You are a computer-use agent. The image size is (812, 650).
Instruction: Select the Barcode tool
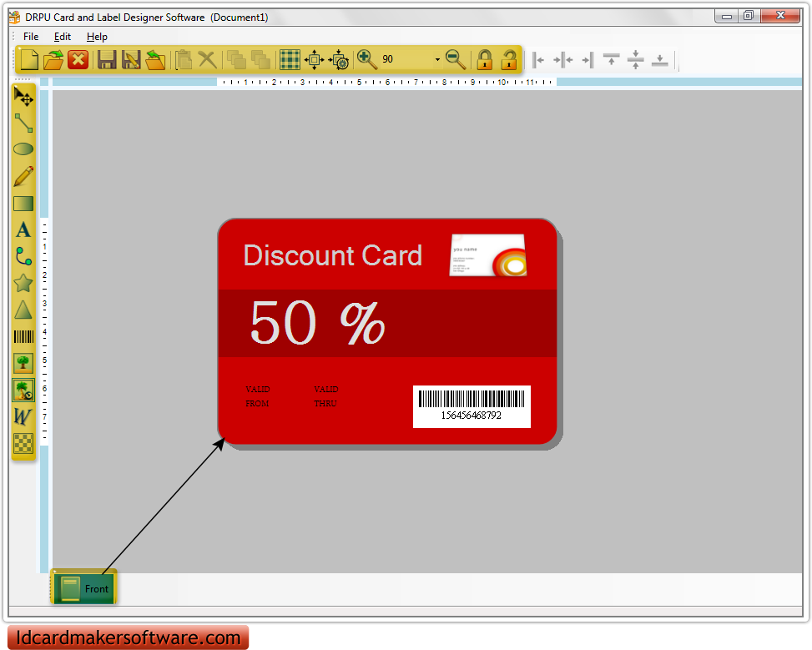(x=23, y=336)
